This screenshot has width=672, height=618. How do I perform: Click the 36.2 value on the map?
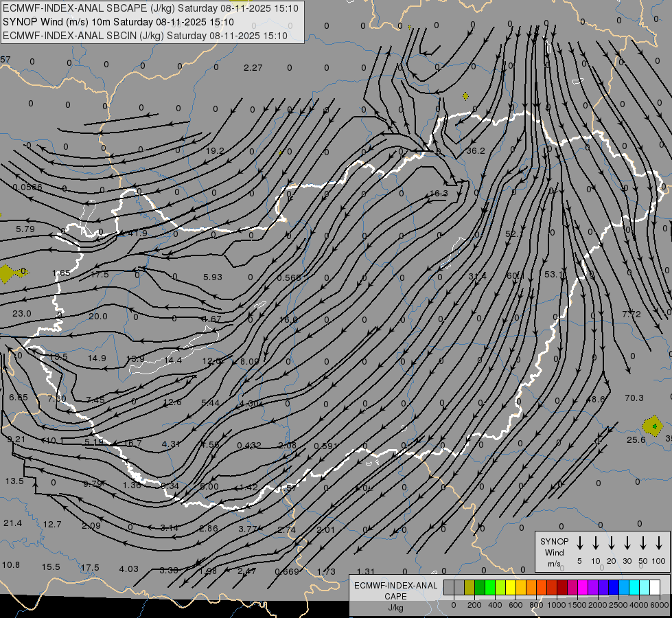pos(475,150)
